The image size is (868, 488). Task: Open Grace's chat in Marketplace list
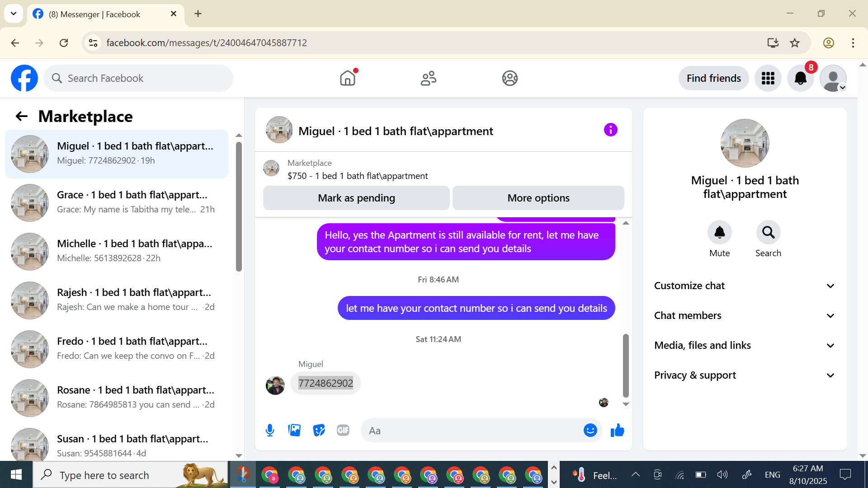point(117,202)
